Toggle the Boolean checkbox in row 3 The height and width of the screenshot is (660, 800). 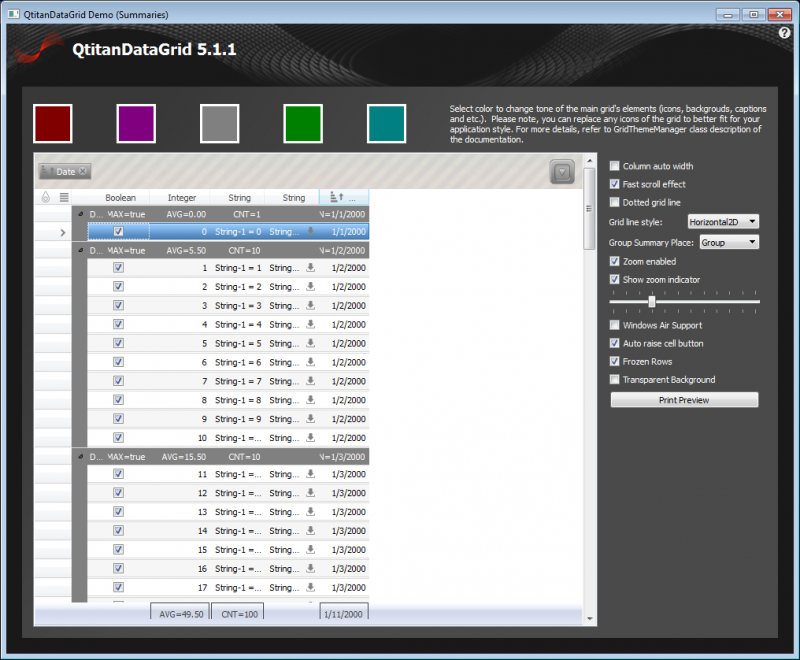click(x=118, y=306)
